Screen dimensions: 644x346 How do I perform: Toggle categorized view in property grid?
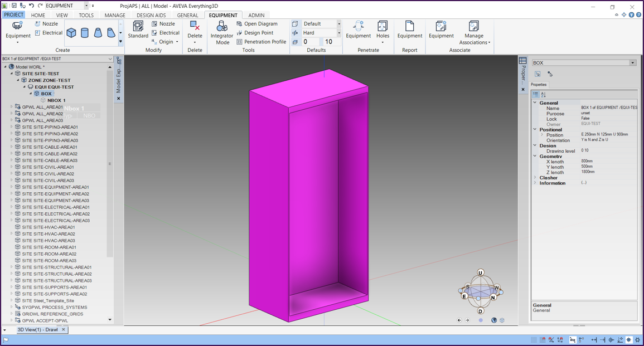[536, 94]
